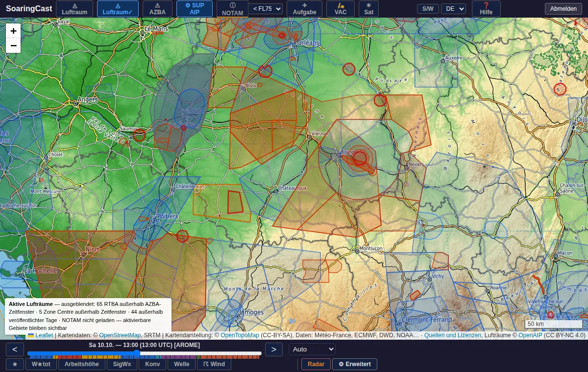The image size is (588, 372).
Task: Step to the previous forecast time
Action: click(15, 349)
